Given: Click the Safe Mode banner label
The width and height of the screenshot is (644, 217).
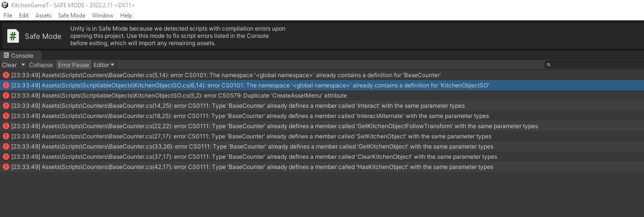Looking at the screenshot, I should coord(43,36).
